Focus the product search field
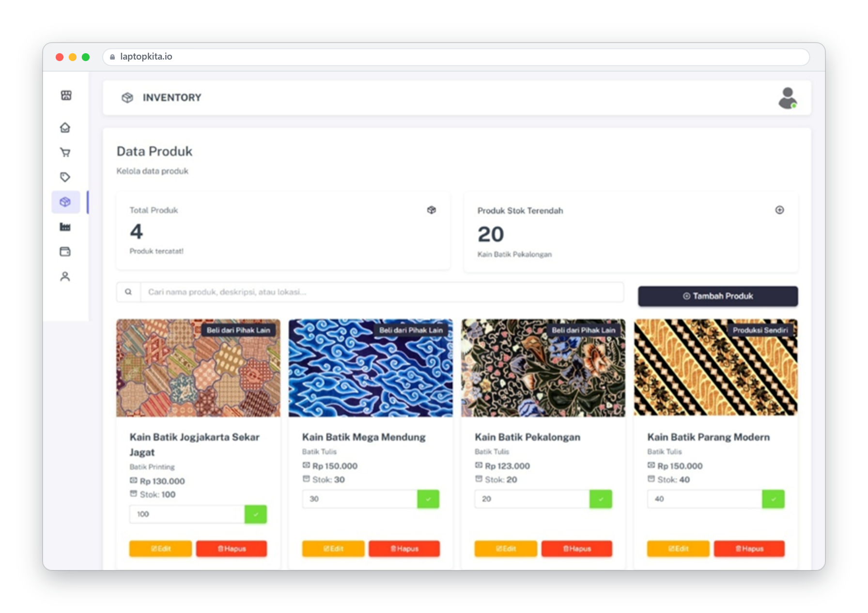 (x=382, y=292)
